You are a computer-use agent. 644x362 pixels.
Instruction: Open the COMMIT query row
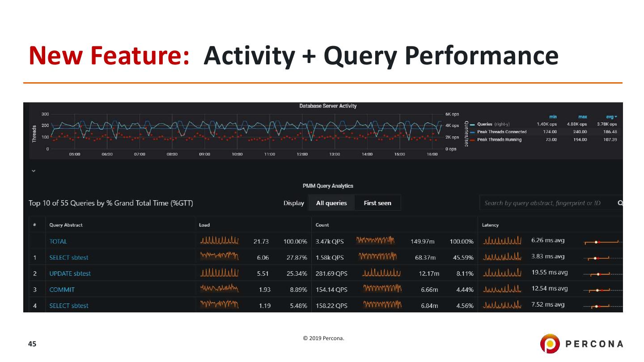[x=62, y=290]
